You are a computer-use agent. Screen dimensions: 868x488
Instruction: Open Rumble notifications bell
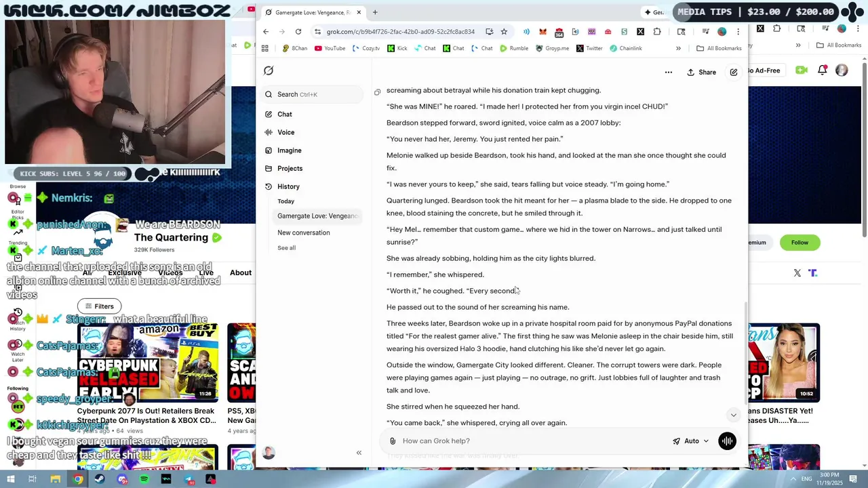point(822,70)
